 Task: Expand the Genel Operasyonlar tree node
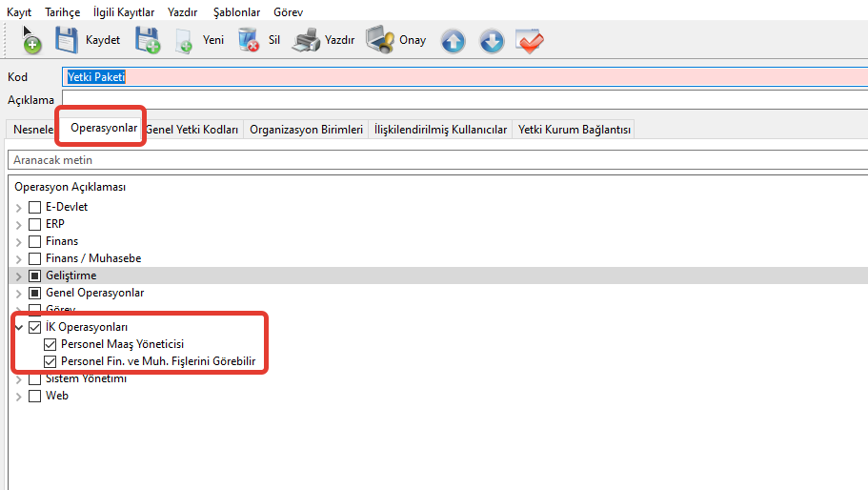pos(18,293)
